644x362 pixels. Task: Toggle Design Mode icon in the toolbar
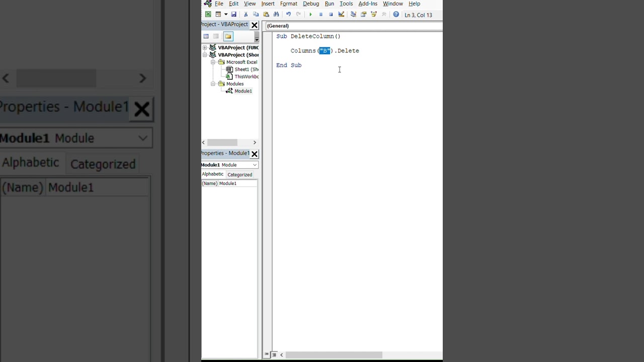341,15
